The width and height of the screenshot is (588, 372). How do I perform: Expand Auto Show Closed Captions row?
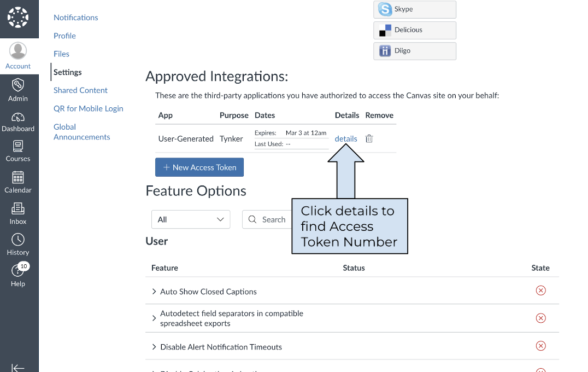pyautogui.click(x=154, y=292)
